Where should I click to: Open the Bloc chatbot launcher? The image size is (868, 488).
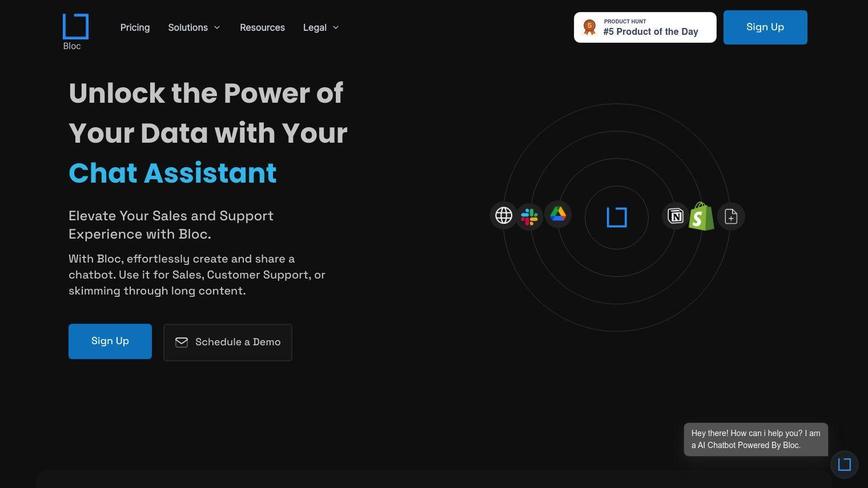(x=845, y=465)
